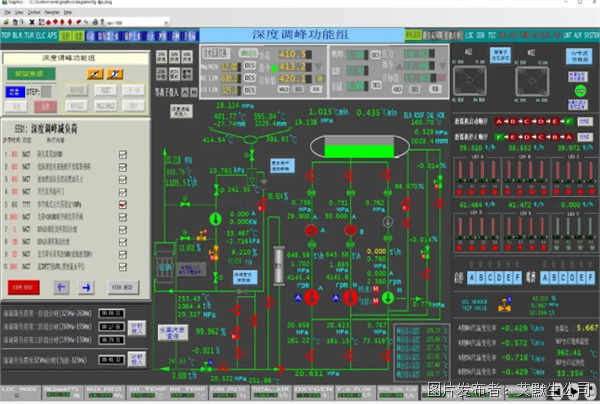Screen dimensions: 600x404
Task: Switch to the BLR navigation tab
Action: click(x=18, y=36)
